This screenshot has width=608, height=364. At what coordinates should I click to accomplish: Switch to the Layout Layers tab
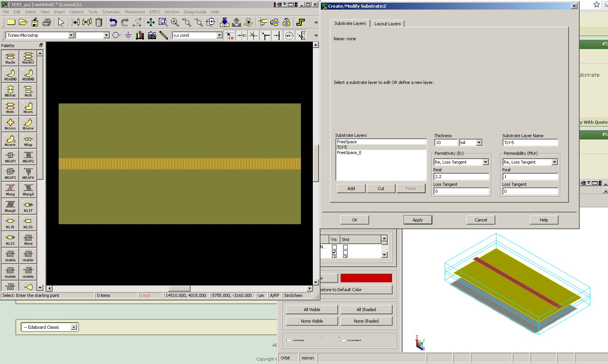(x=387, y=24)
